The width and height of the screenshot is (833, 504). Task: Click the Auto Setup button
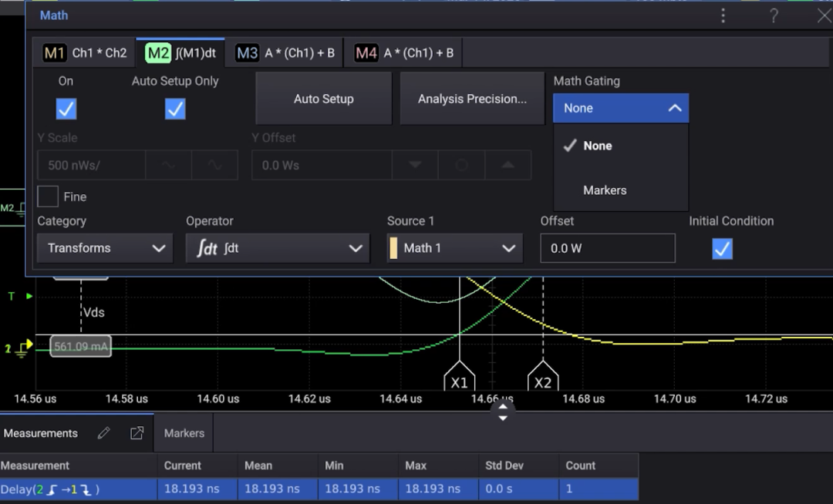tap(323, 99)
